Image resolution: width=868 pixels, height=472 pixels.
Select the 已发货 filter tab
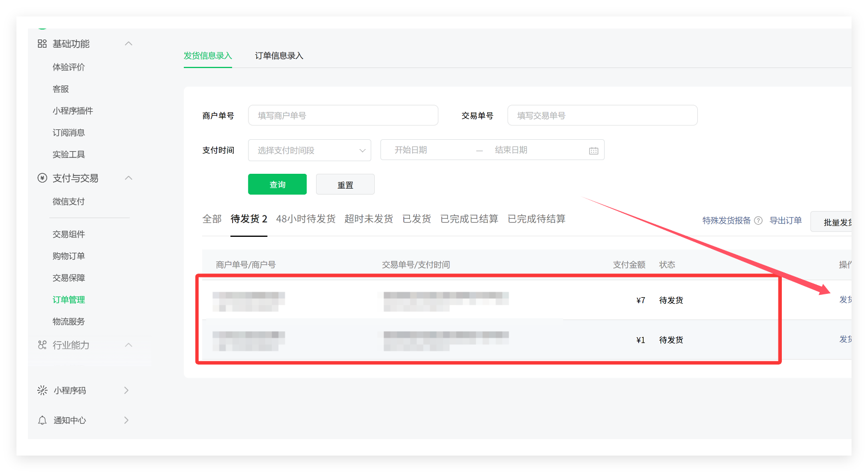pyautogui.click(x=416, y=219)
